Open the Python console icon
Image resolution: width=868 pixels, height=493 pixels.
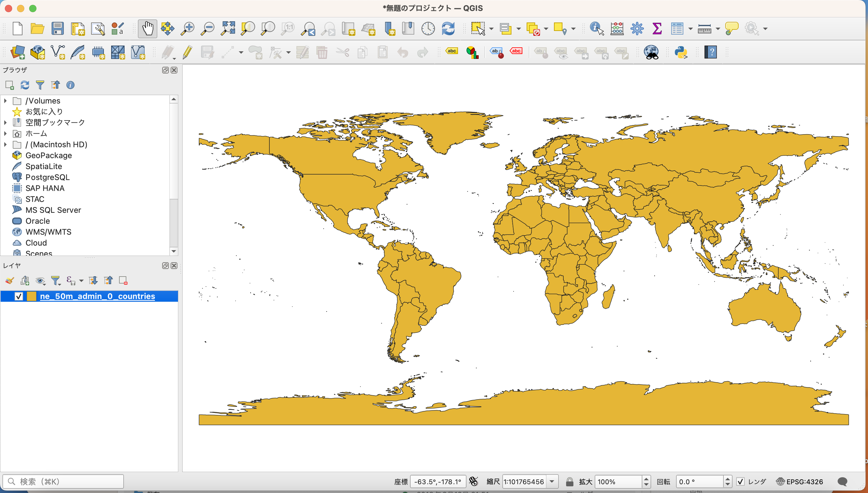point(681,52)
